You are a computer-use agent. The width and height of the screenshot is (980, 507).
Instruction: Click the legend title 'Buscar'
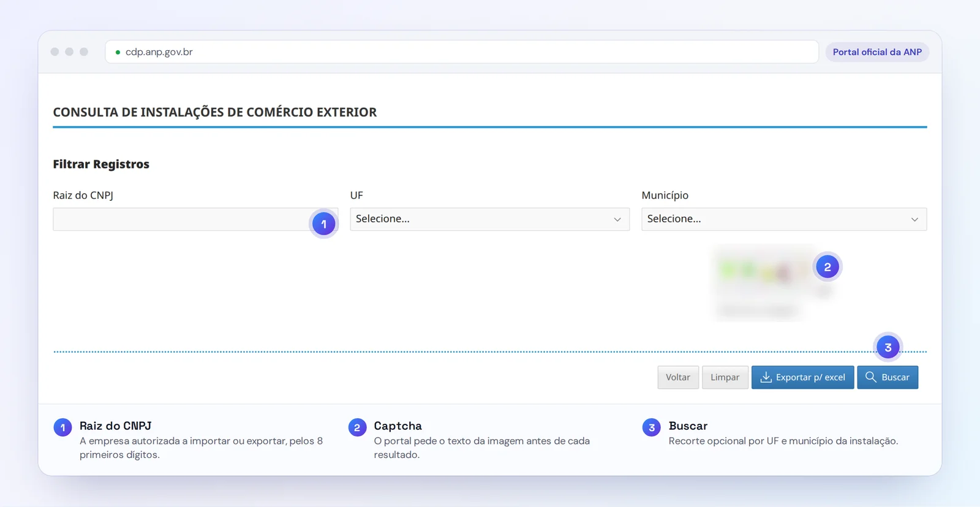point(688,426)
